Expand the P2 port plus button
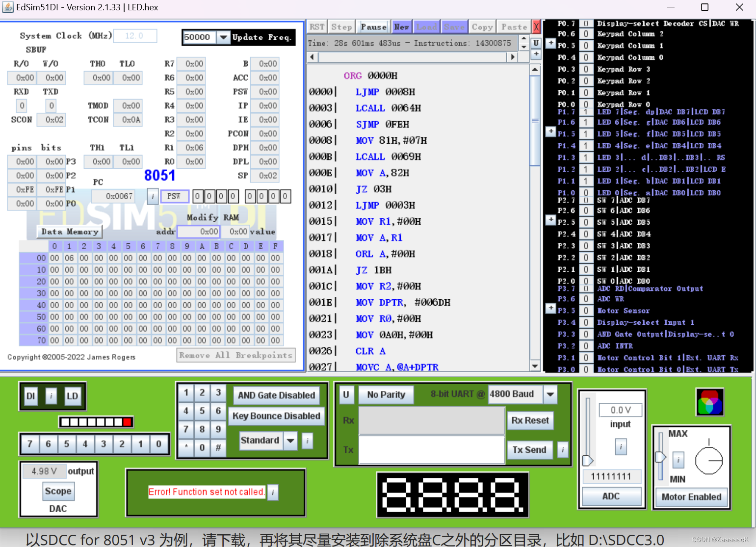Image resolution: width=756 pixels, height=547 pixels. [x=550, y=220]
